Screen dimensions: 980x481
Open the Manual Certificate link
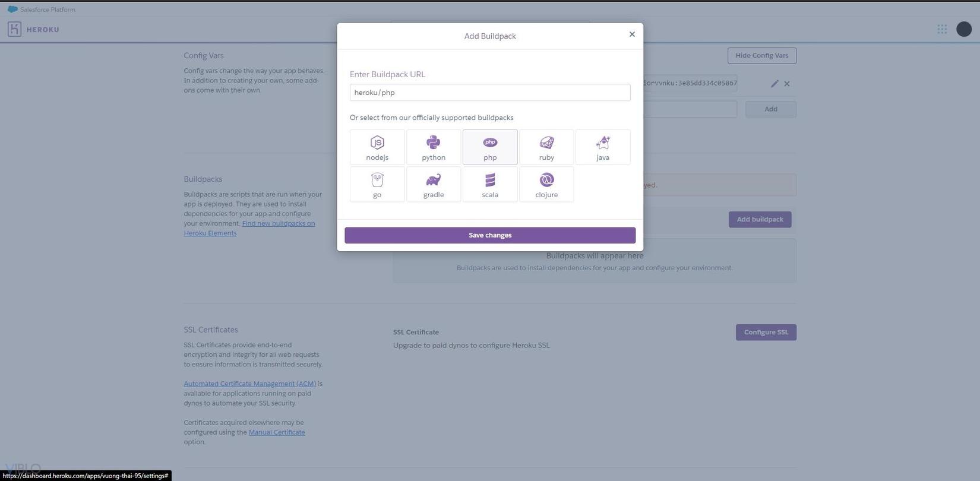277,432
